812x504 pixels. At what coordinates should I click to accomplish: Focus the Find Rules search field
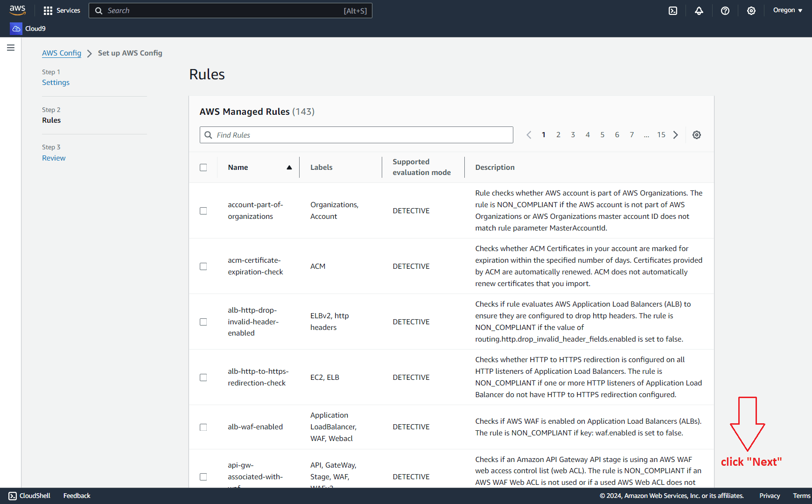[357, 135]
